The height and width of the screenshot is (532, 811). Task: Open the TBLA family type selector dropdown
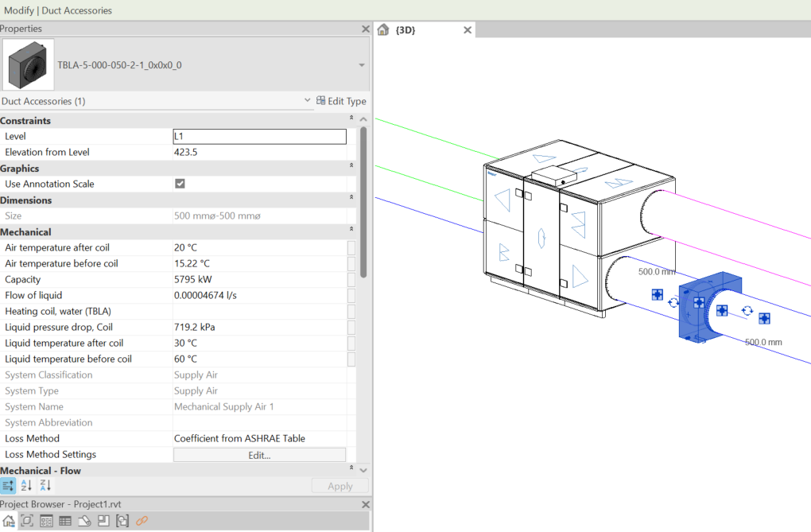click(362, 65)
